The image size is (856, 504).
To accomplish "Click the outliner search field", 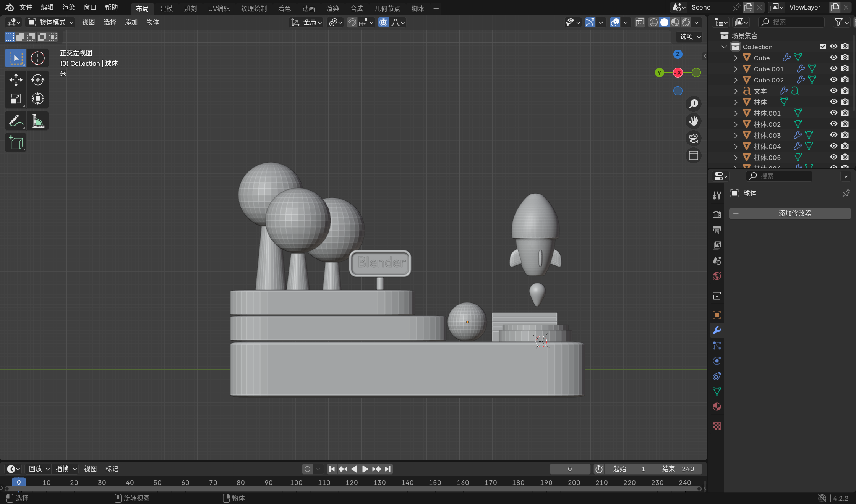I will 791,22.
